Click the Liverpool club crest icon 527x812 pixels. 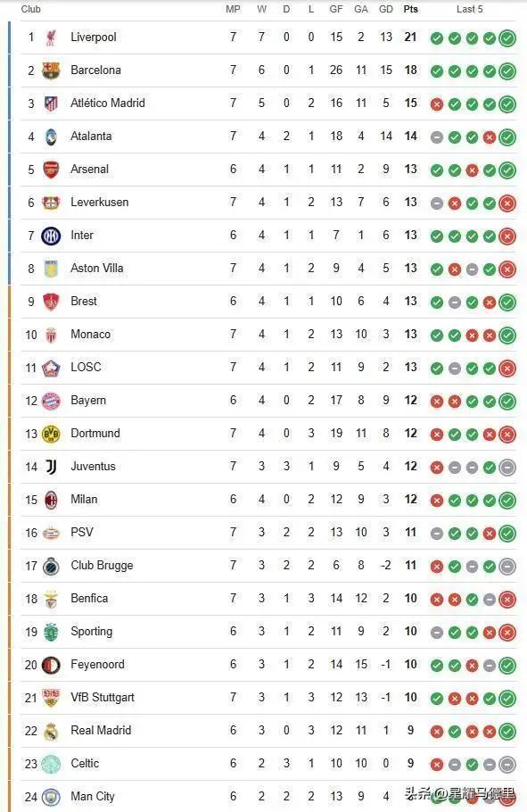51,37
